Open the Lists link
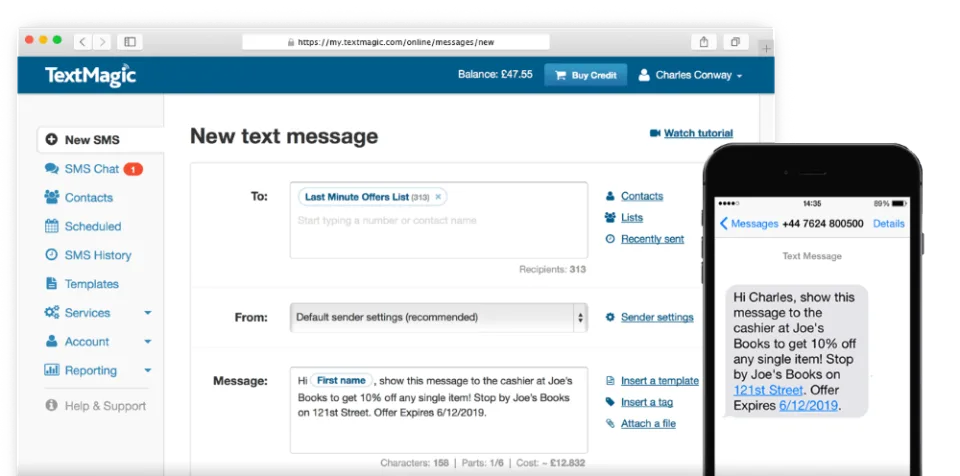The image size is (960, 476). (632, 217)
